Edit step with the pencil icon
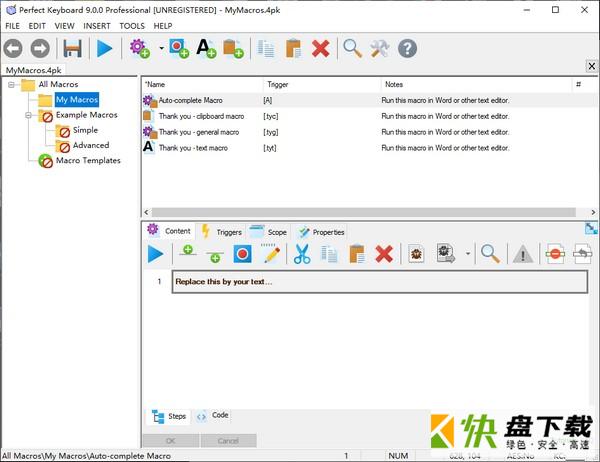 tap(272, 253)
